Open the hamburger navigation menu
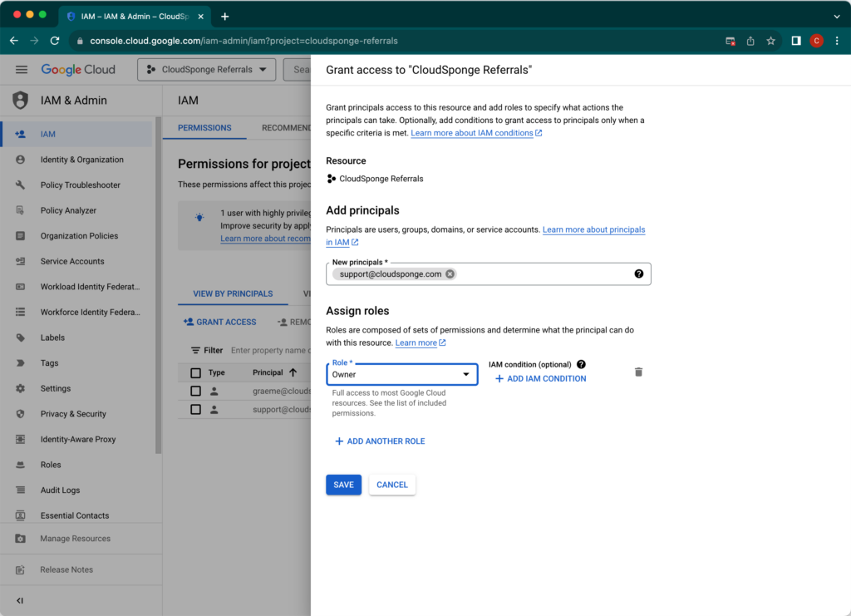This screenshot has width=851, height=616. click(x=22, y=70)
